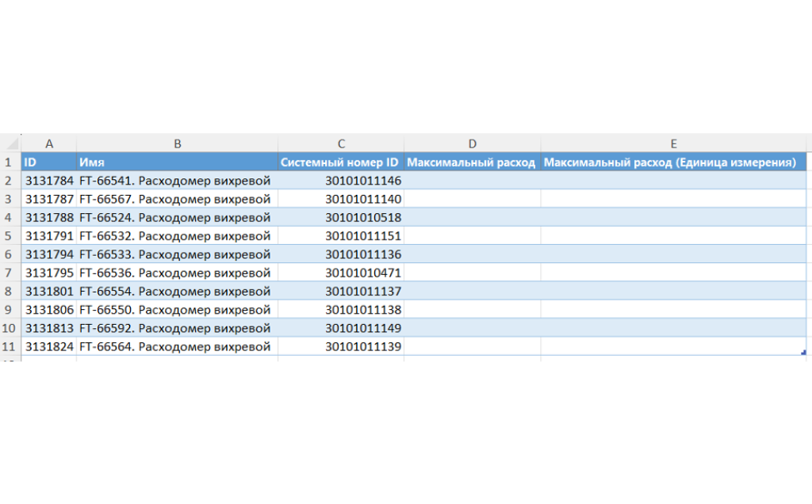Select 'FT-66564. Расходомер вихревой' cell
The width and height of the screenshot is (812, 504).
click(177, 346)
